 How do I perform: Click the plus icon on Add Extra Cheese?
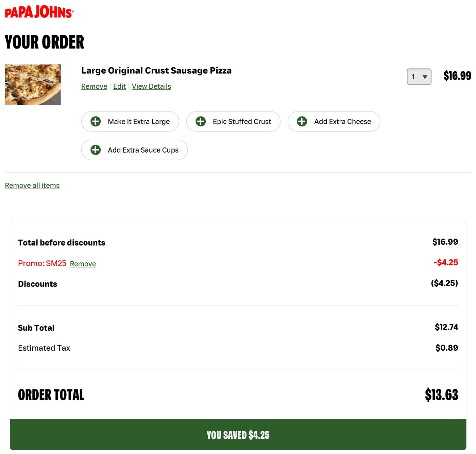pos(302,121)
